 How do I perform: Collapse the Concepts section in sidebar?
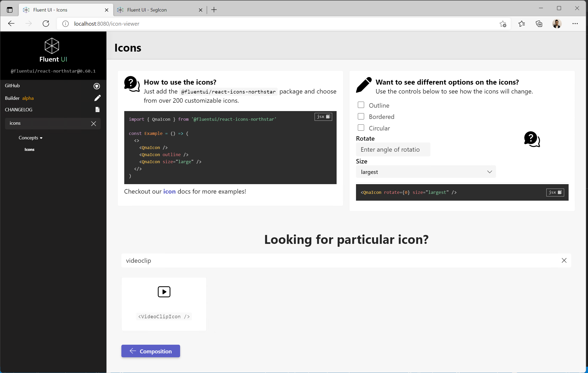click(30, 138)
